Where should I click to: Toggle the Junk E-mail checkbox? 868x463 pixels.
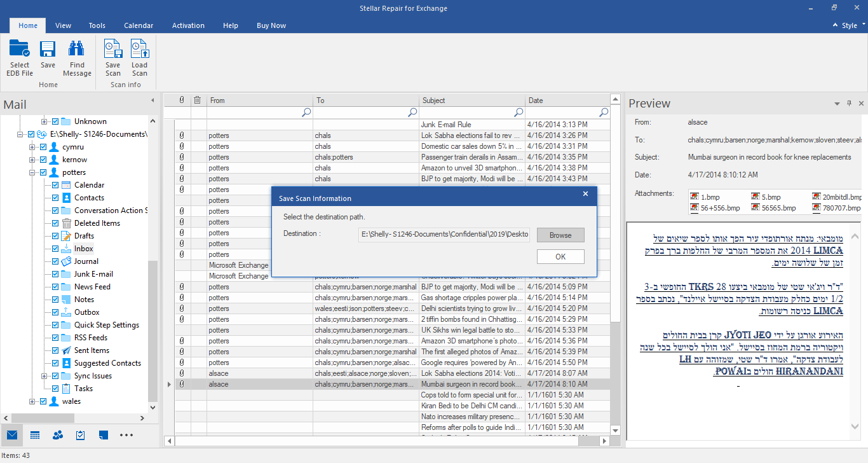pyautogui.click(x=55, y=274)
